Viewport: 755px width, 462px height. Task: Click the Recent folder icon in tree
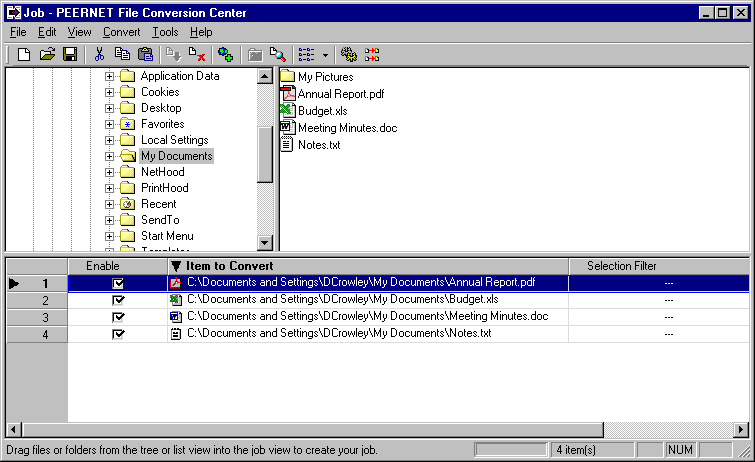coord(128,204)
